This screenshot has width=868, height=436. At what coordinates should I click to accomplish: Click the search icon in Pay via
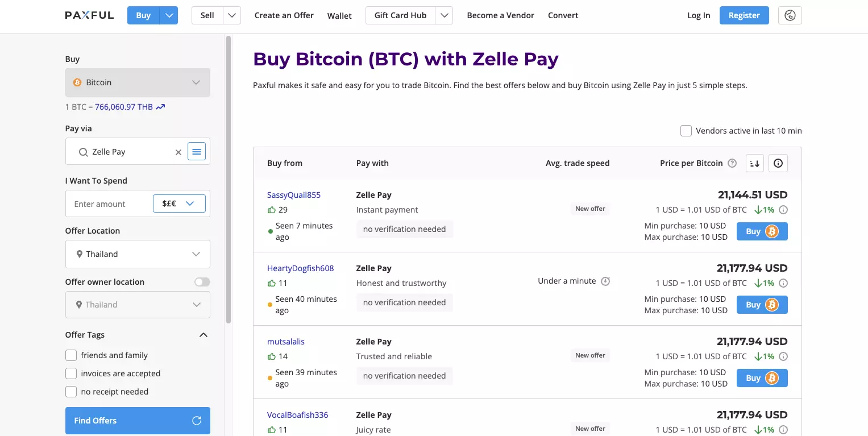[x=83, y=152]
